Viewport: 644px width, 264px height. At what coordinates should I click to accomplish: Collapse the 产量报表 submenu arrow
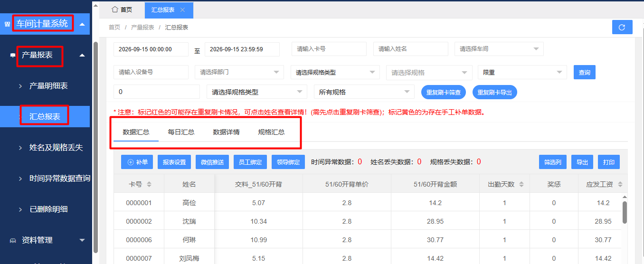[82, 56]
